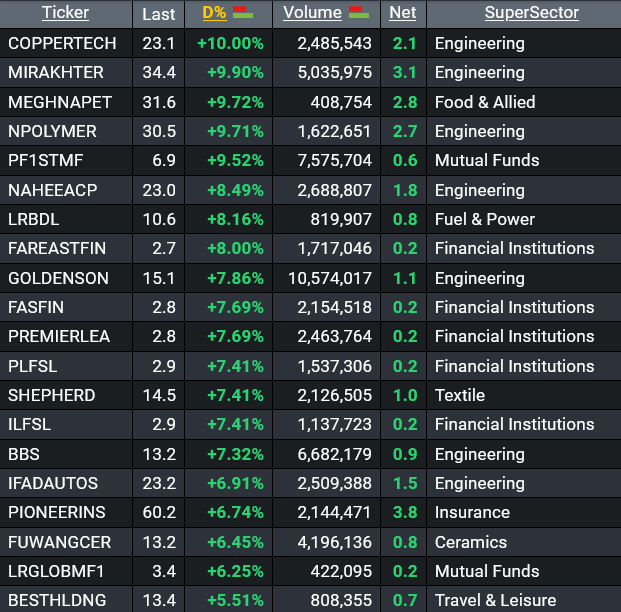621x612 pixels.
Task: Select the BESTHLDNG ticker
Action: coord(57,600)
